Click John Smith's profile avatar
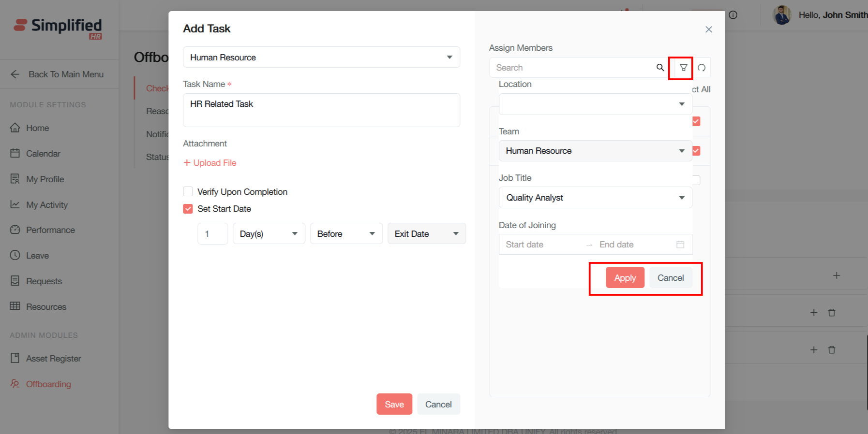This screenshot has height=434, width=868. (782, 15)
